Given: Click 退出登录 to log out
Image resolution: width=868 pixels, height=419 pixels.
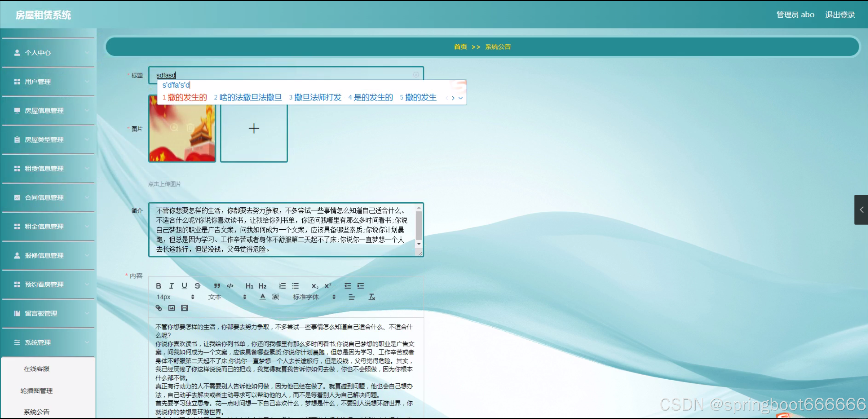Looking at the screenshot, I should (x=840, y=15).
